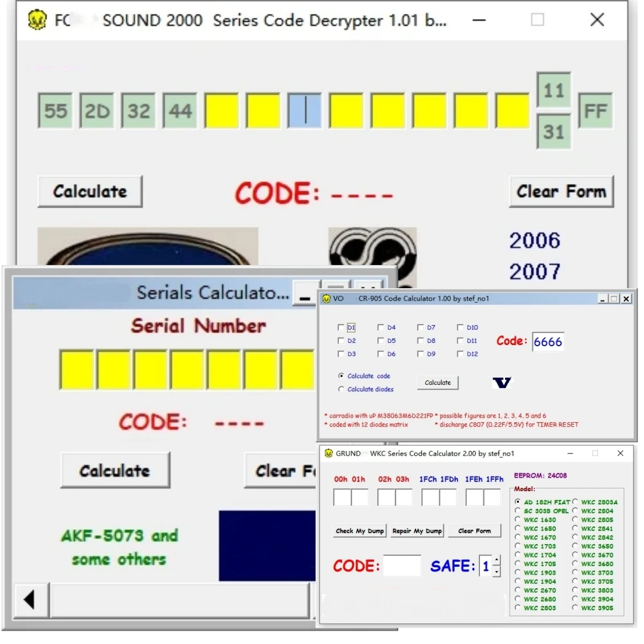Click the SOUND 2000 Decrypter title bar icon

click(x=37, y=20)
